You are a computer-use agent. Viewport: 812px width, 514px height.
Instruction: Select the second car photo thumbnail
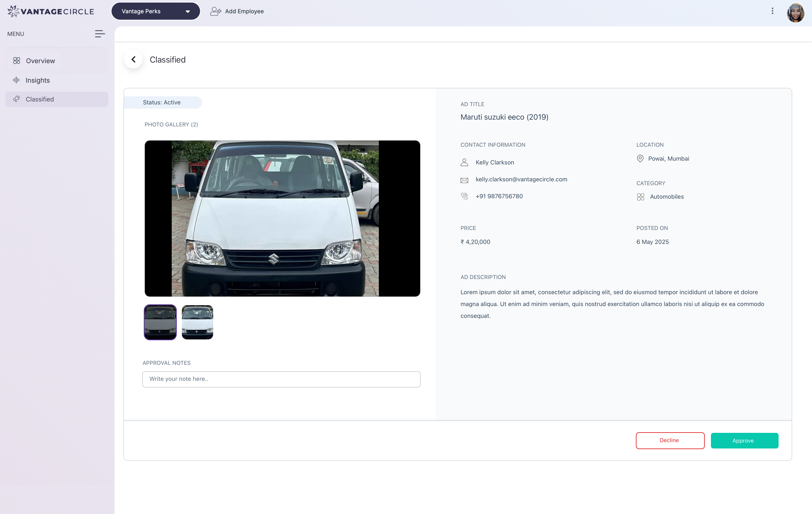coord(197,322)
